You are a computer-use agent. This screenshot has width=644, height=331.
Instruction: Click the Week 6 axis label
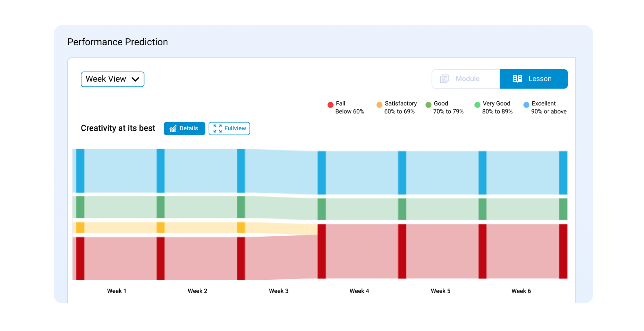pos(521,291)
